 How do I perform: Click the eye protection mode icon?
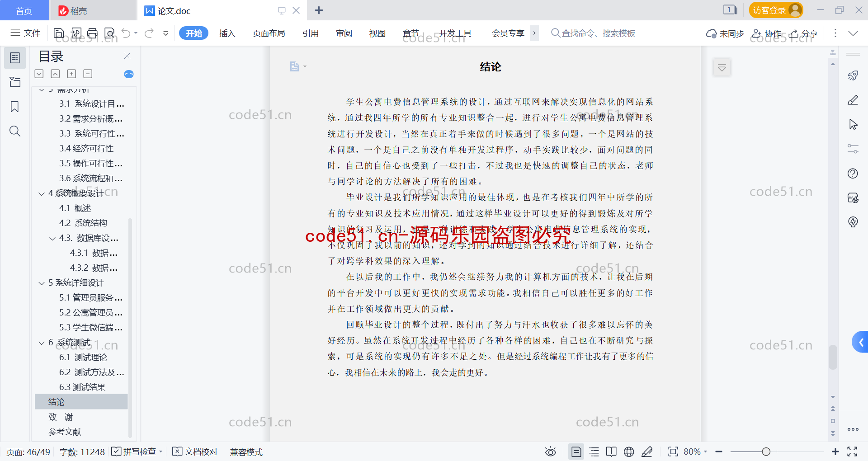click(x=550, y=452)
